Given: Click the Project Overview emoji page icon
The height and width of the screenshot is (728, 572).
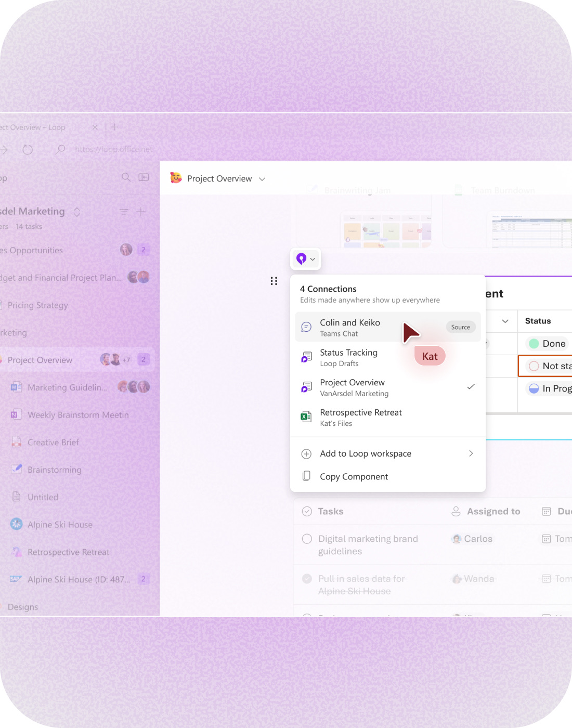Looking at the screenshot, I should (x=176, y=178).
